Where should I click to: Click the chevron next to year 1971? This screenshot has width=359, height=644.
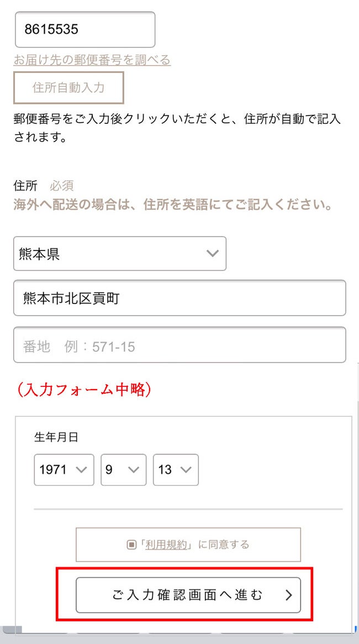(81, 470)
